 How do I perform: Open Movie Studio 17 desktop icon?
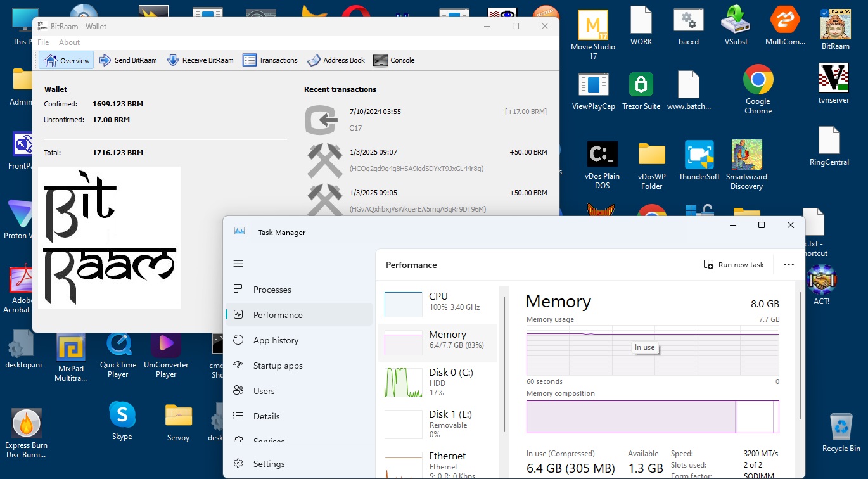point(593,35)
